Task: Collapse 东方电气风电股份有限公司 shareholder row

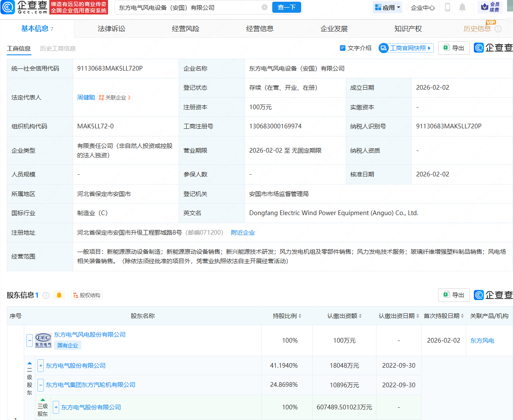Action: click(x=29, y=340)
